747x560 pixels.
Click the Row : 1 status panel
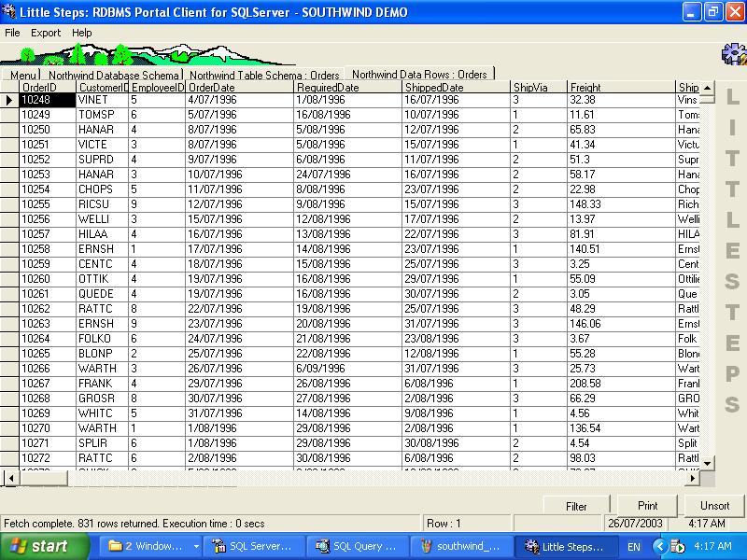[x=465, y=524]
